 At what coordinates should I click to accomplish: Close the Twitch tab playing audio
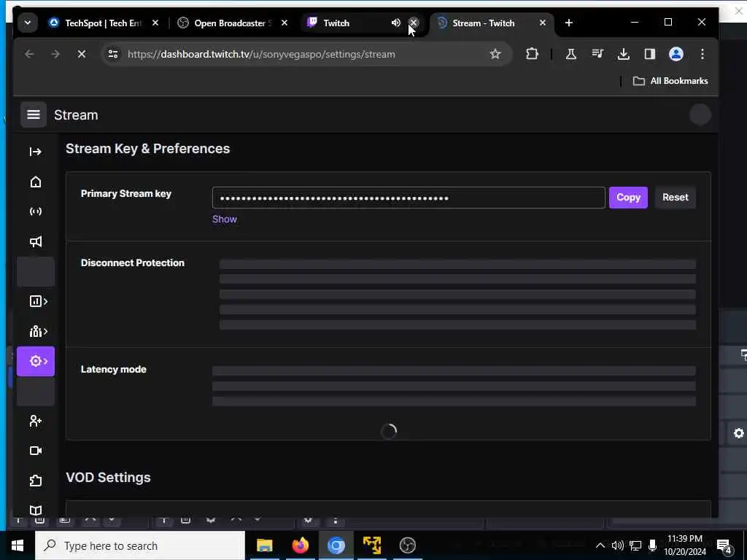pos(414,23)
